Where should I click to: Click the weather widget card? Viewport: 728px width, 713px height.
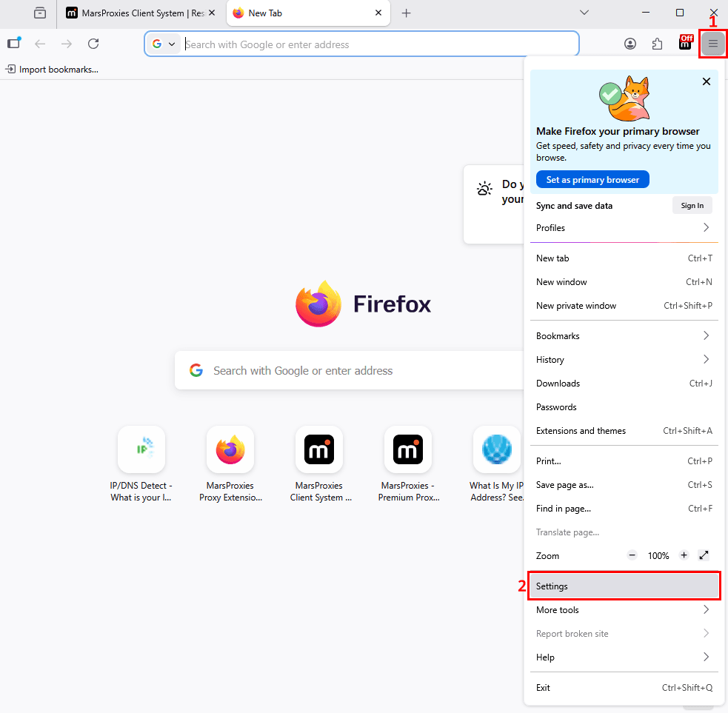(493, 204)
